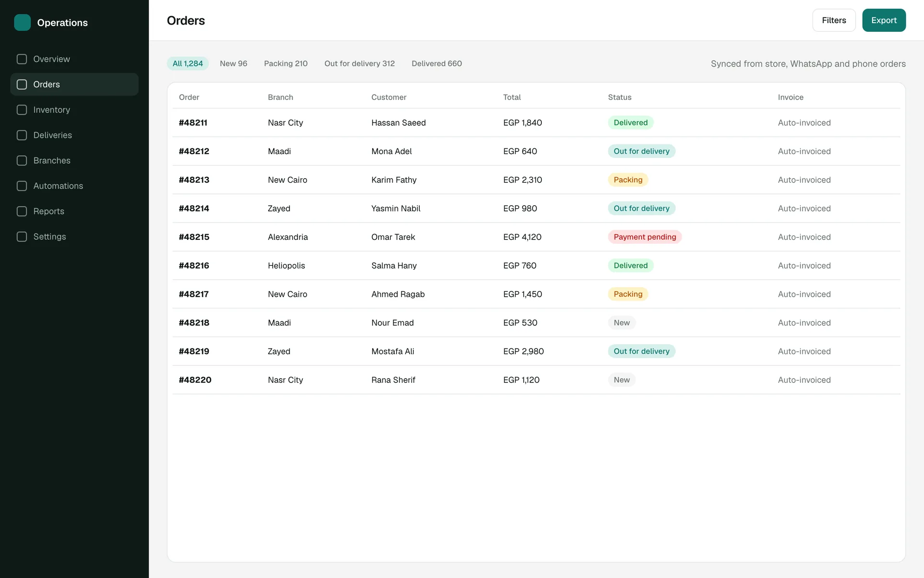This screenshot has height=578, width=924.
Task: Click customer name Mostafa Ali
Action: [392, 351]
